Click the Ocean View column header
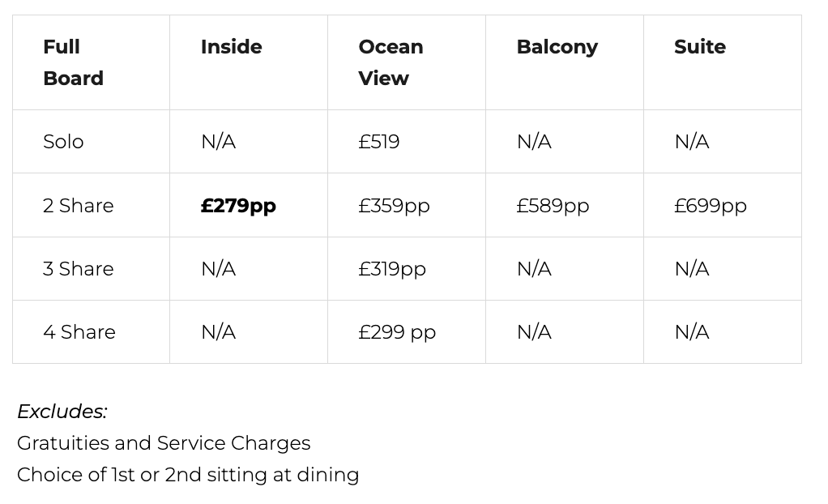 click(x=391, y=62)
